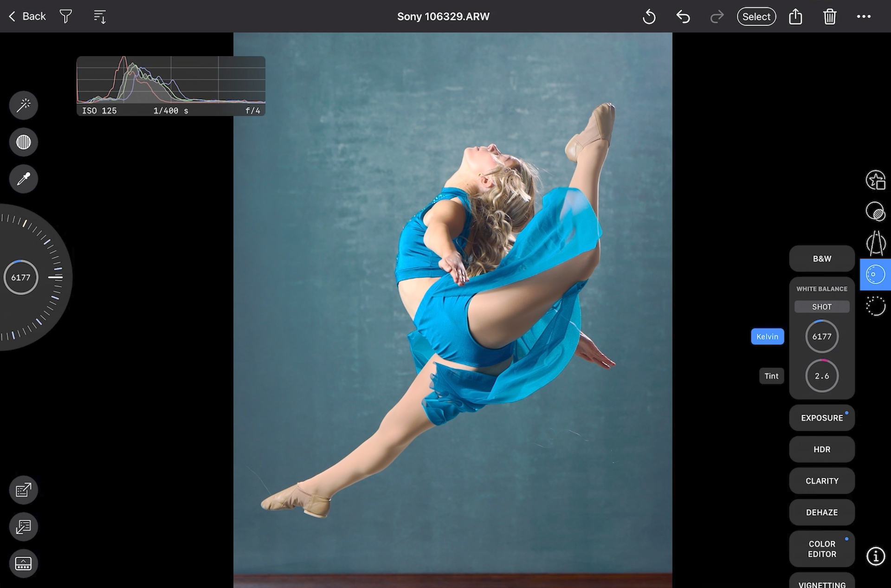Delete photo with trash icon

point(829,17)
